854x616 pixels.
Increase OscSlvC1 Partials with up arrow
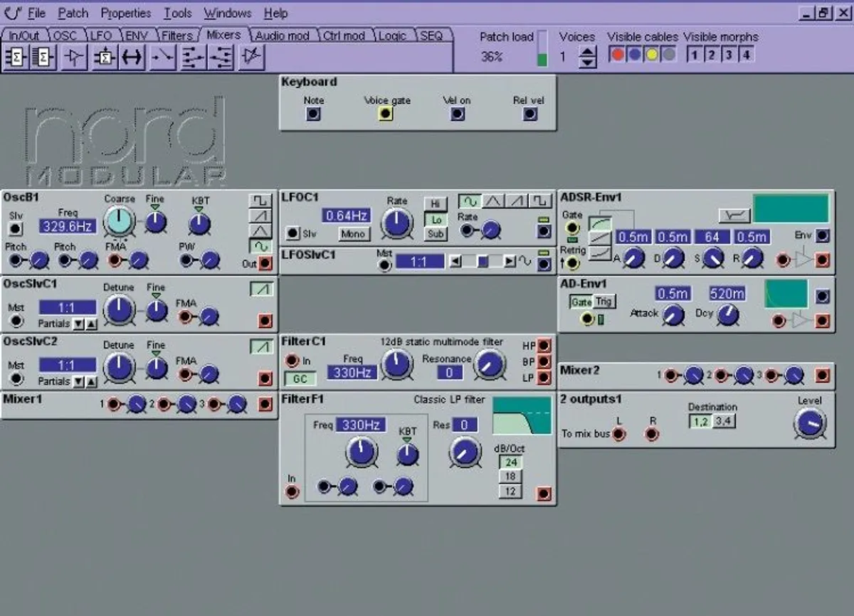coord(90,324)
